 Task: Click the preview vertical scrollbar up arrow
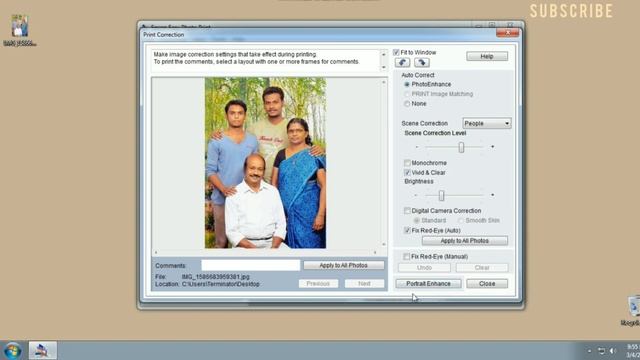pos(384,82)
